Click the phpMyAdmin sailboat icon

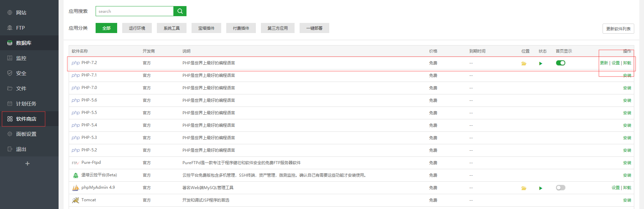click(x=76, y=188)
